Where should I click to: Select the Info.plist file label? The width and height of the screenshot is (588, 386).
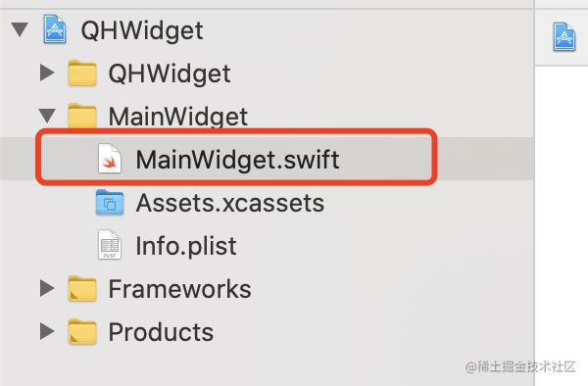[186, 246]
